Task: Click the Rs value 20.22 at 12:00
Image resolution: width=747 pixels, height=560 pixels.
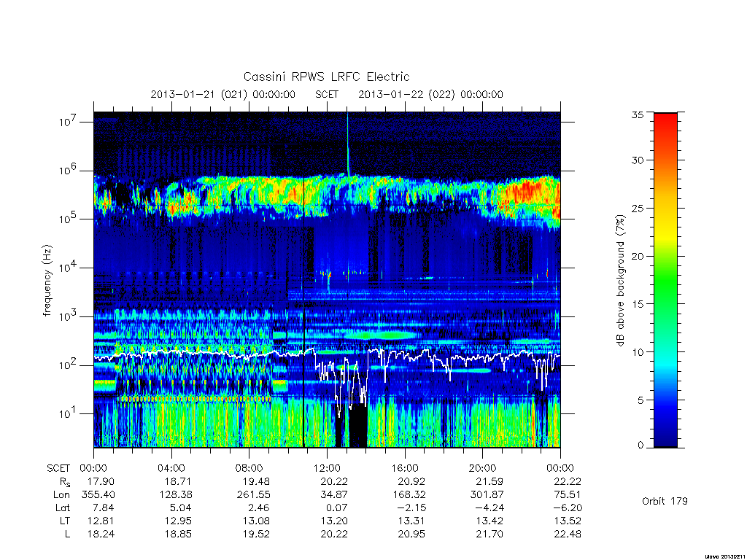Action: coord(334,481)
